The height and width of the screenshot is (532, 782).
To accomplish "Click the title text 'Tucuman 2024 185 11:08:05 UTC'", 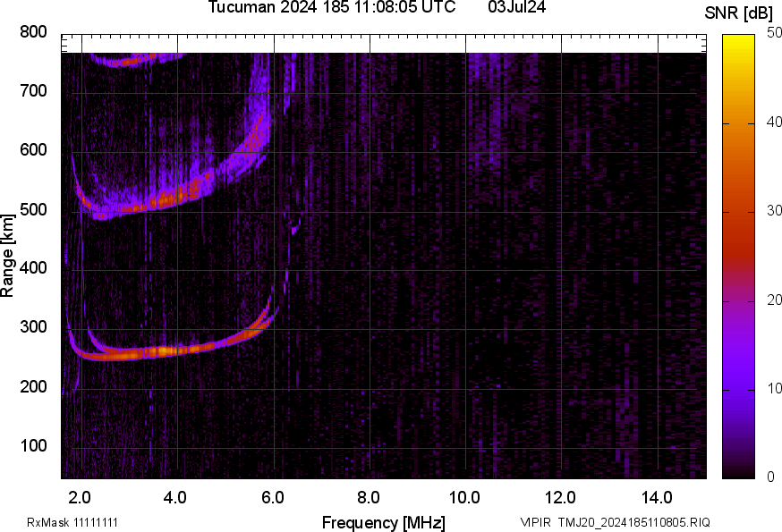I will 332,7.
